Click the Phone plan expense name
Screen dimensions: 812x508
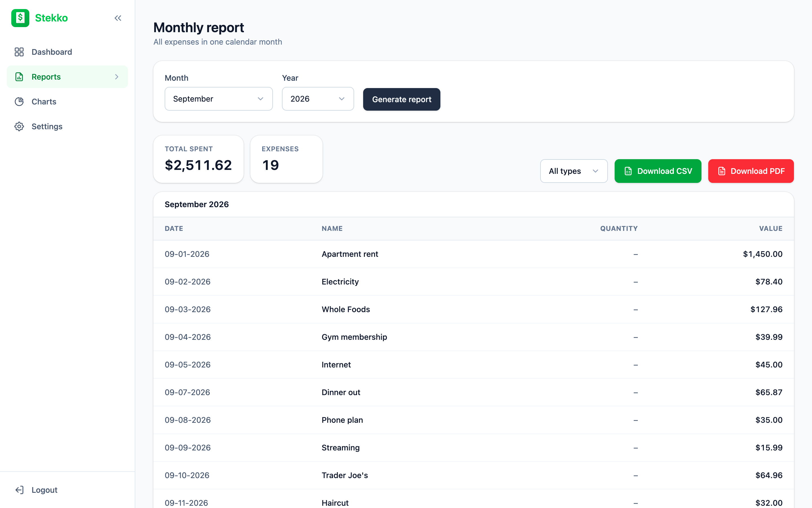[x=342, y=420]
